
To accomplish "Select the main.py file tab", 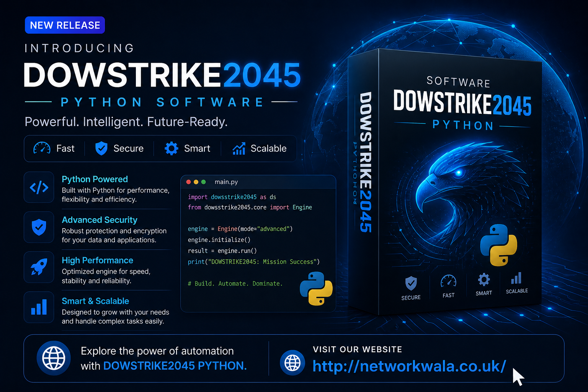I will tap(226, 182).
